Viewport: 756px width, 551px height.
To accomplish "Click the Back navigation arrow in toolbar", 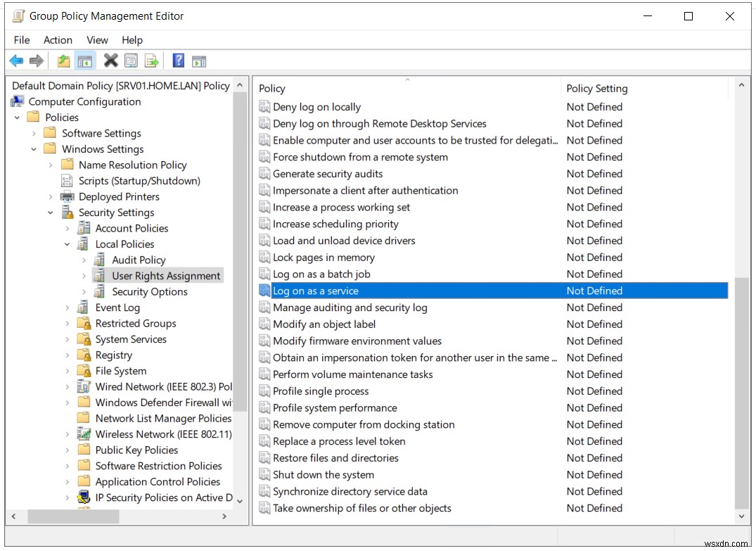I will pos(15,61).
